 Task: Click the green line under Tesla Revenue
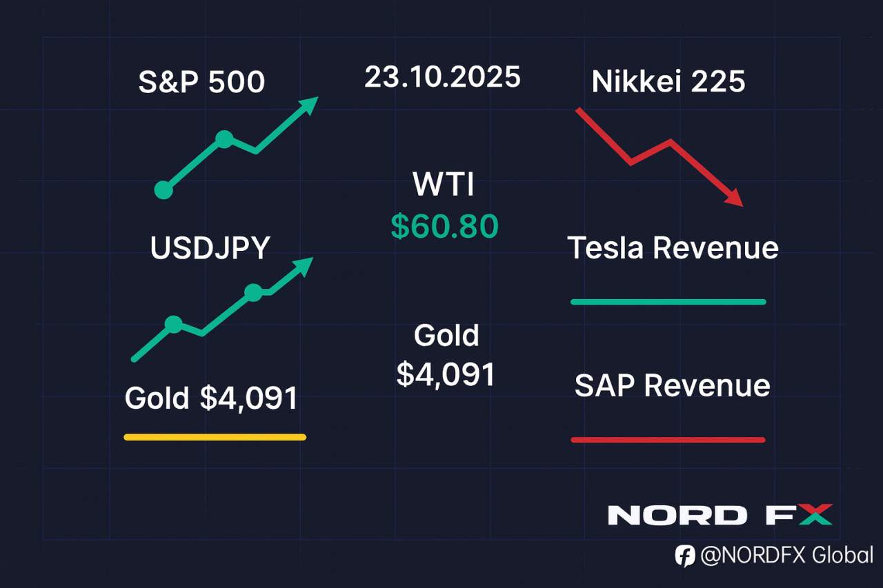668,301
